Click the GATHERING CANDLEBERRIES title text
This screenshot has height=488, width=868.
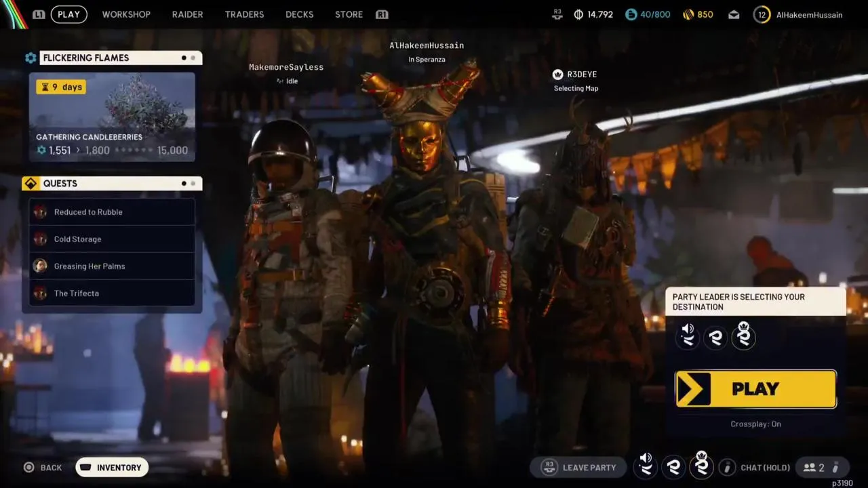[89, 137]
